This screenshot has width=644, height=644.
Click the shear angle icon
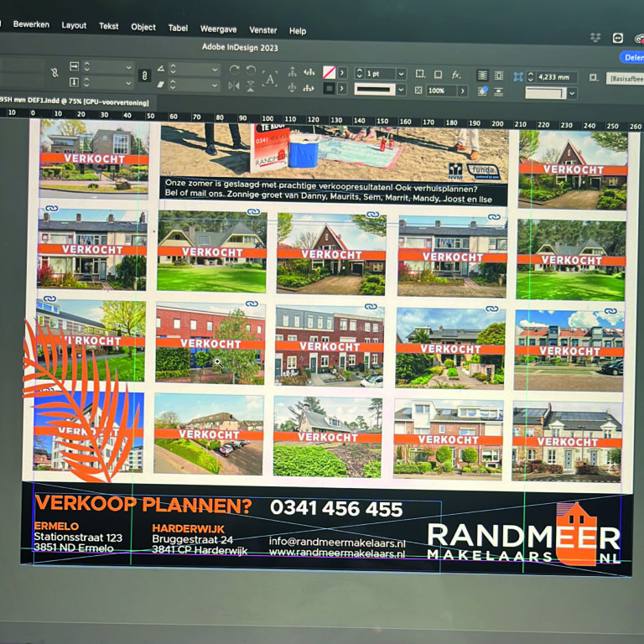161,85
